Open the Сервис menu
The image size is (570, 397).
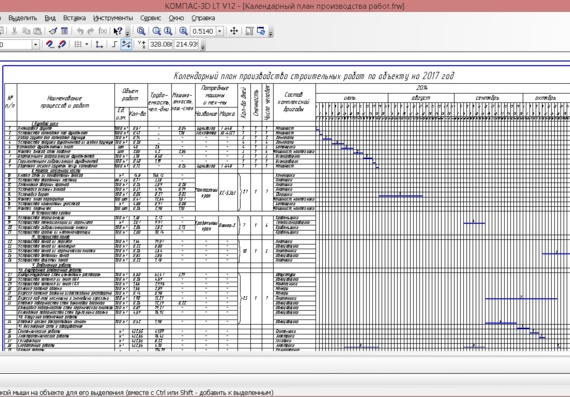pos(150,18)
